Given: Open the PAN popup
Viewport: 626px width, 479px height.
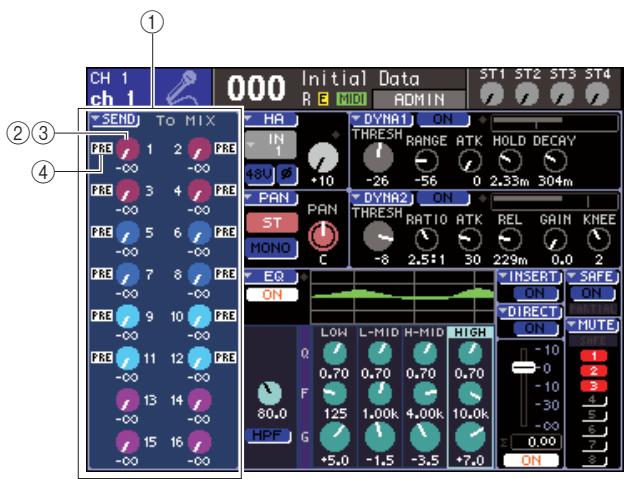Looking at the screenshot, I should [x=271, y=198].
